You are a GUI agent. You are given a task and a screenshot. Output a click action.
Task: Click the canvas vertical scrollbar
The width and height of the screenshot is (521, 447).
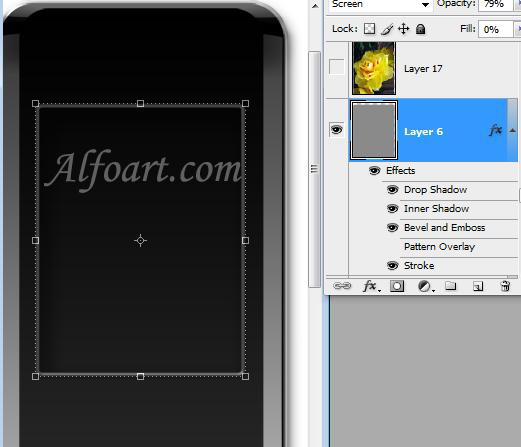(x=314, y=169)
